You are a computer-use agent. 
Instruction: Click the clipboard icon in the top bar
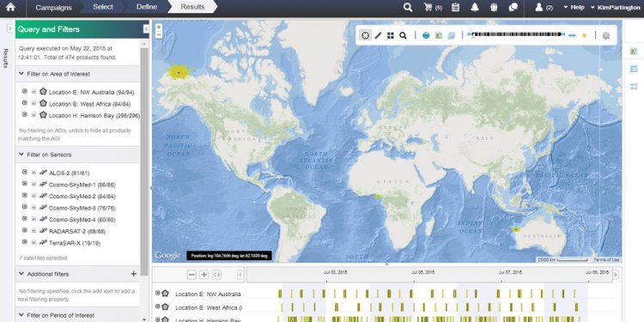455,8
